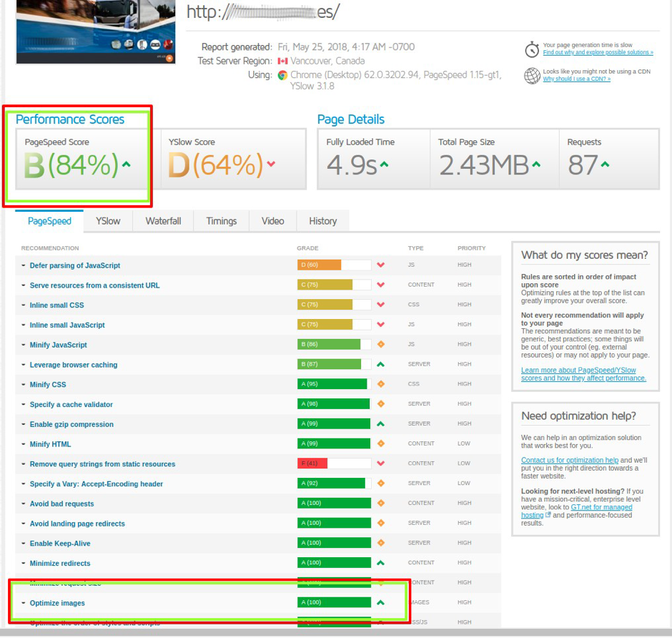Click green up arrow beside Leverage browser caching
Image resolution: width=672 pixels, height=638 pixels.
(x=380, y=365)
